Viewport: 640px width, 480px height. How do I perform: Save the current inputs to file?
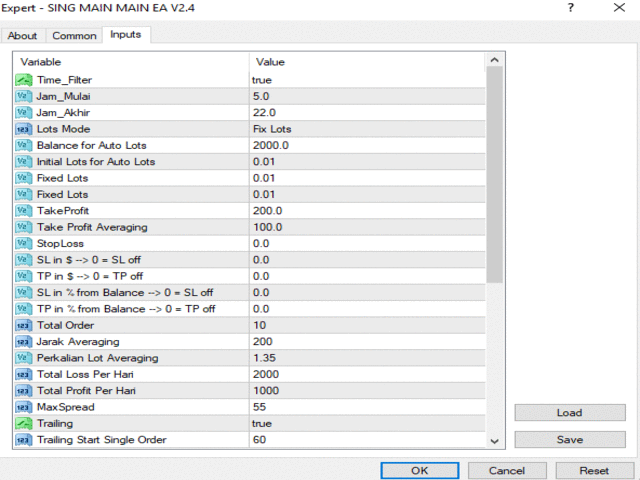(570, 440)
